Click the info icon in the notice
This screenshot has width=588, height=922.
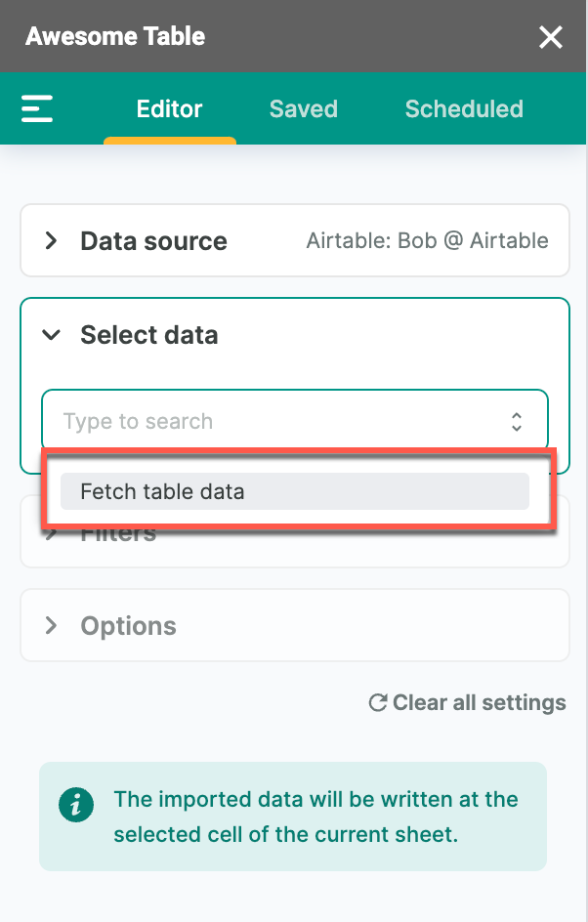[x=76, y=805]
